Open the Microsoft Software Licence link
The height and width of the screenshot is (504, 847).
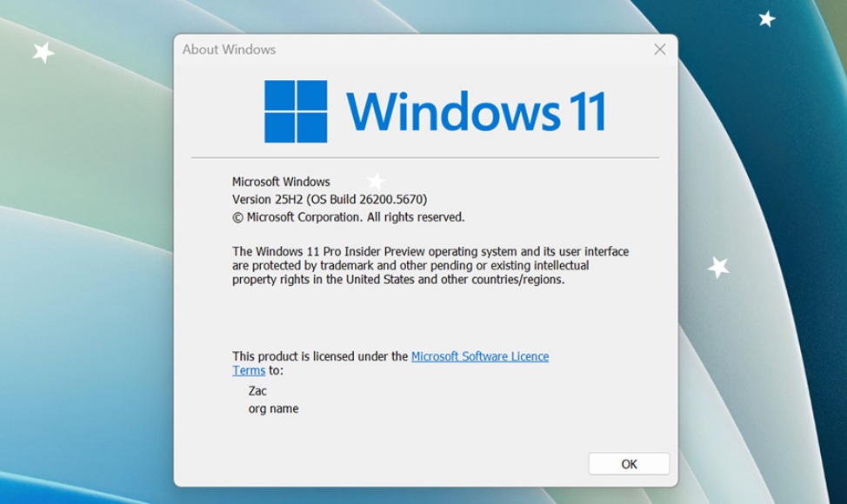point(479,356)
